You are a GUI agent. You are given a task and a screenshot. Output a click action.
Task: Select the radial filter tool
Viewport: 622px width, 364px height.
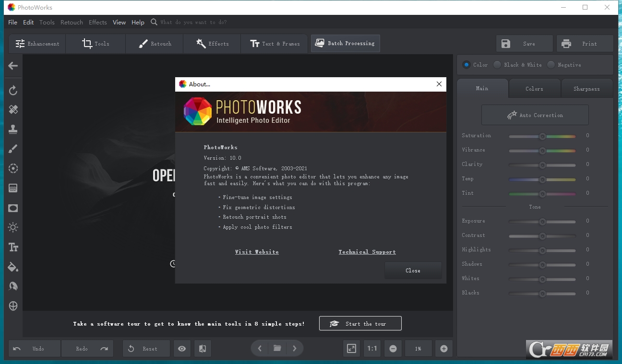(x=13, y=168)
